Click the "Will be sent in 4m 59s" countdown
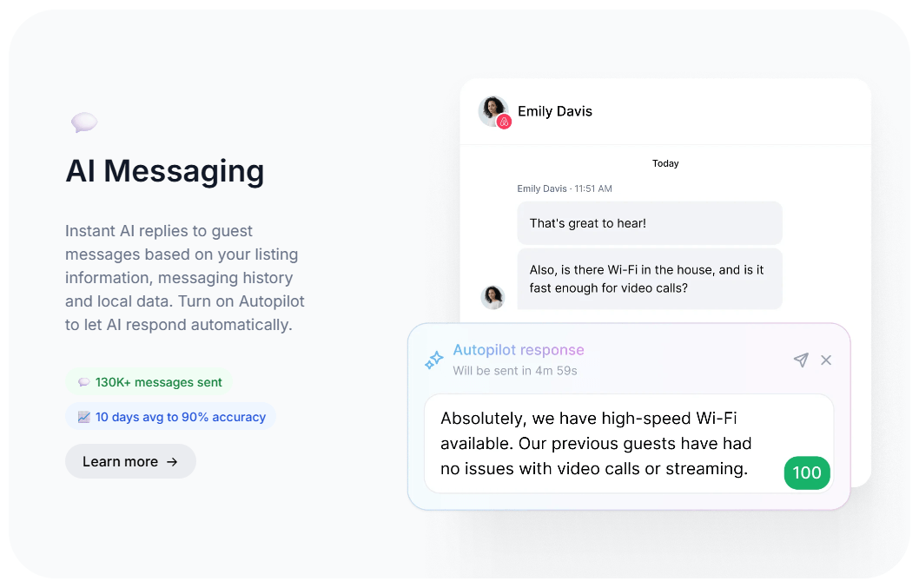This screenshot has height=588, width=919. 515,371
